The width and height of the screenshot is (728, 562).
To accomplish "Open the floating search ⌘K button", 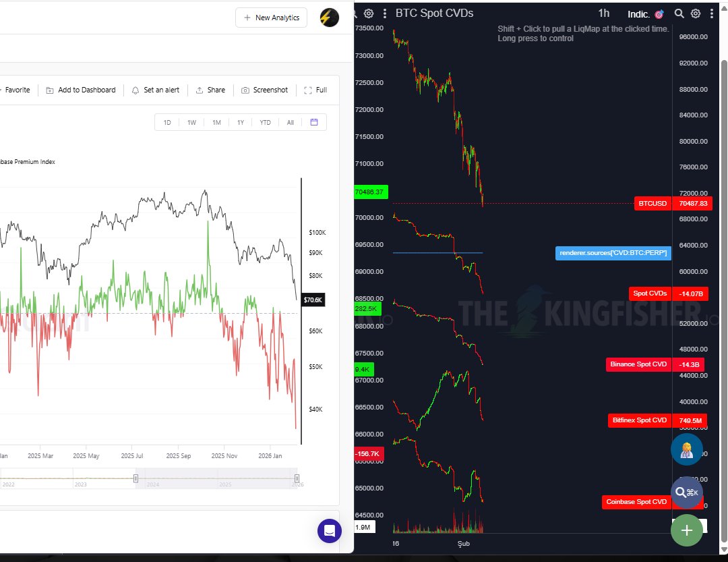I will click(x=687, y=493).
